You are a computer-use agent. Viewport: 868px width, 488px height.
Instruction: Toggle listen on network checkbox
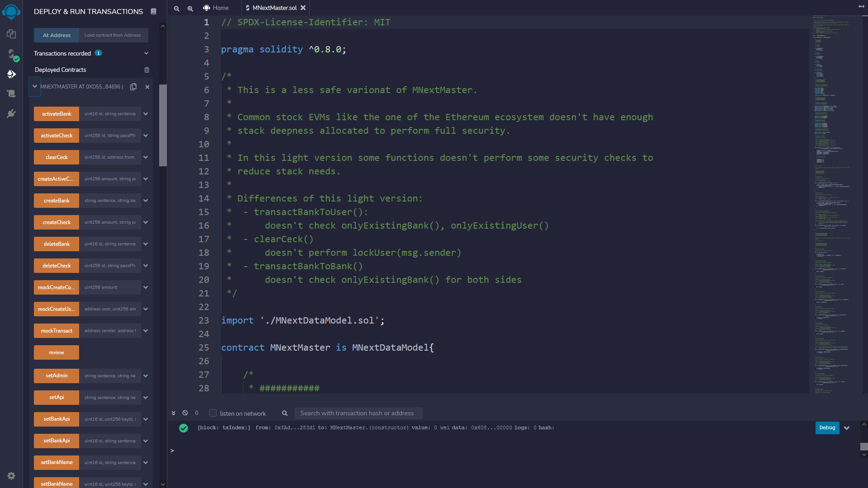pyautogui.click(x=213, y=413)
